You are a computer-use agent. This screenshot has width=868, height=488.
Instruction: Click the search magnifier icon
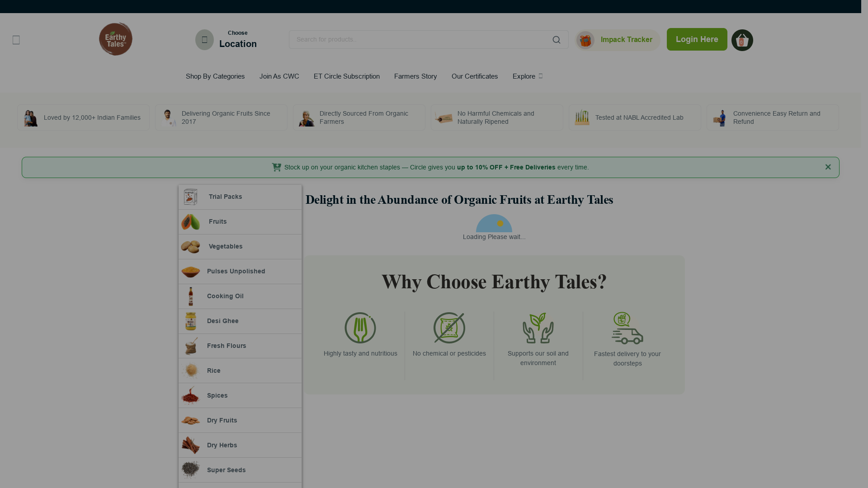[x=556, y=40]
